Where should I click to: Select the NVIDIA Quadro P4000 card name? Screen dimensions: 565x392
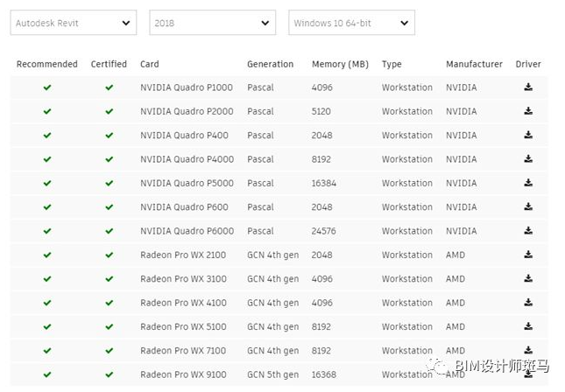[185, 159]
